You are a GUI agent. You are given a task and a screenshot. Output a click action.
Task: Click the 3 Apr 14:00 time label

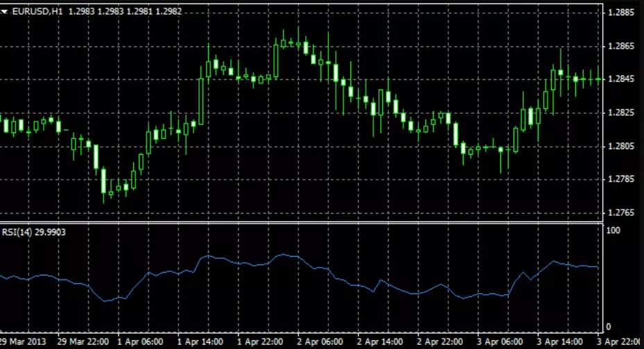click(x=560, y=341)
